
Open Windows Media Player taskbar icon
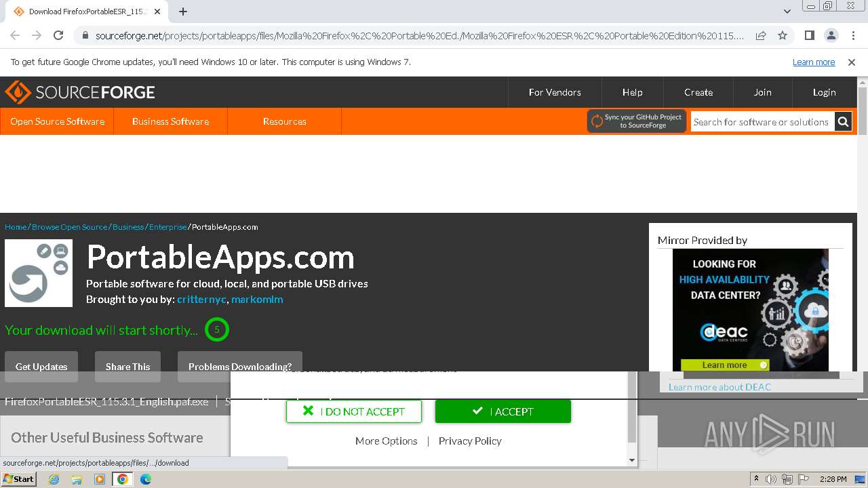point(100,479)
